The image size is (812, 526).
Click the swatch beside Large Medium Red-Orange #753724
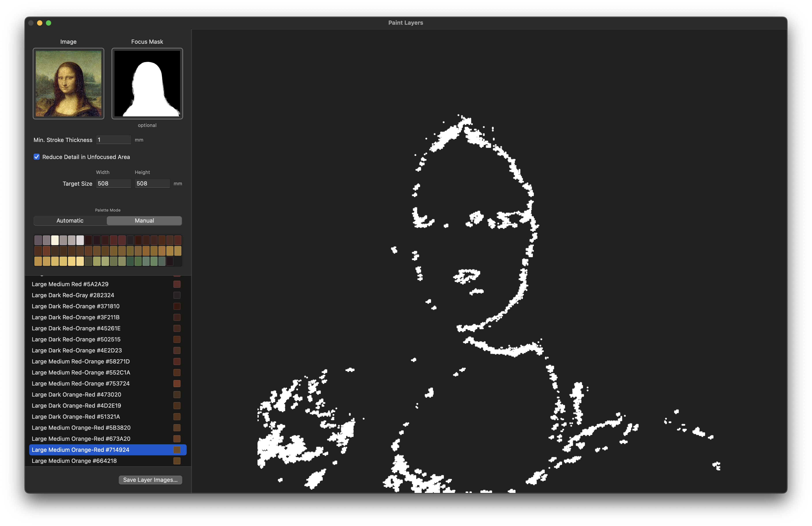177,384
